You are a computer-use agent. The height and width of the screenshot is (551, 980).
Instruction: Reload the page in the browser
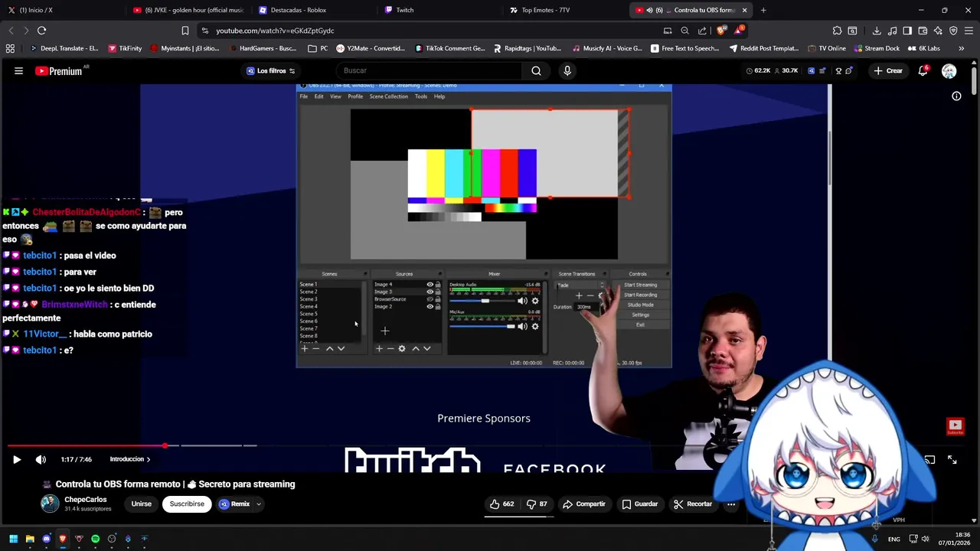click(x=41, y=31)
